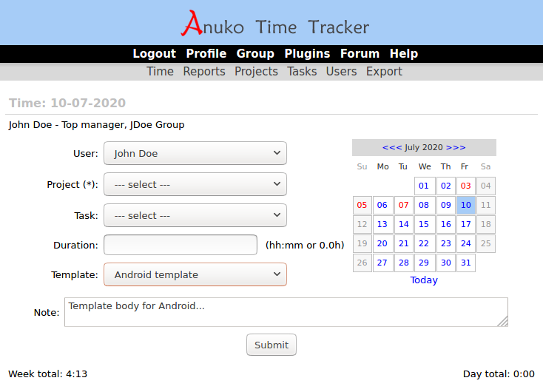This screenshot has width=543, height=392.
Task: Click the Anuko Time Tracker logo
Action: 275,23
